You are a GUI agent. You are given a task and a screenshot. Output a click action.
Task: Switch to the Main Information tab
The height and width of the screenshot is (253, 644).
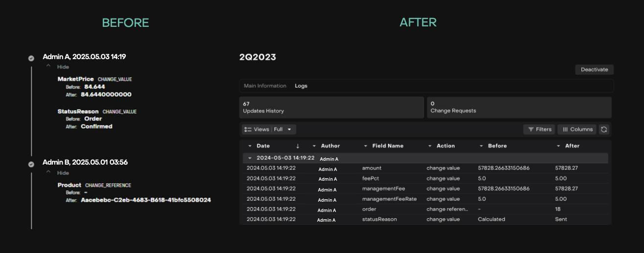pos(265,86)
